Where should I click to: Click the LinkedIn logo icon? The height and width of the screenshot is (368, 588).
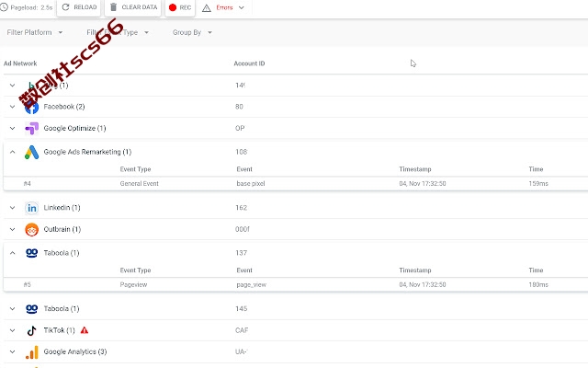tap(32, 208)
